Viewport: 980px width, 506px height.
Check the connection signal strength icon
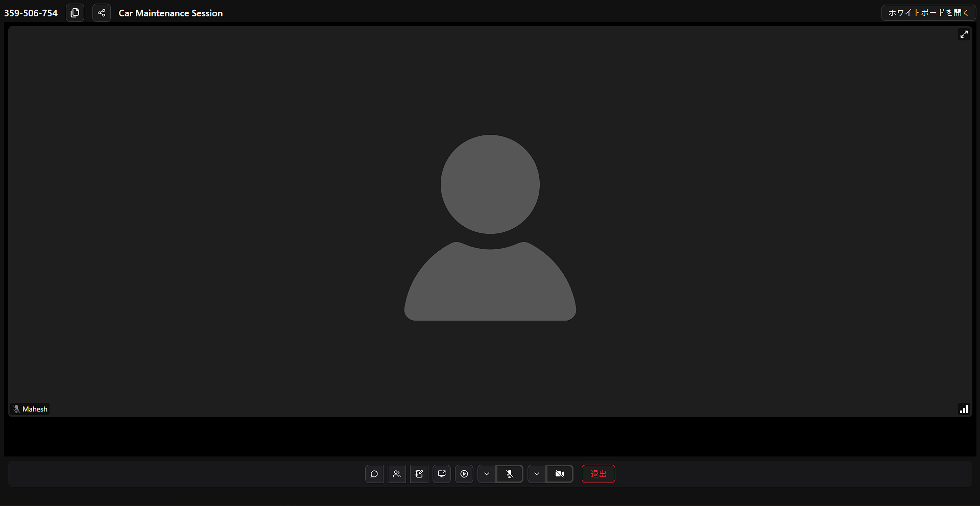tap(964, 409)
